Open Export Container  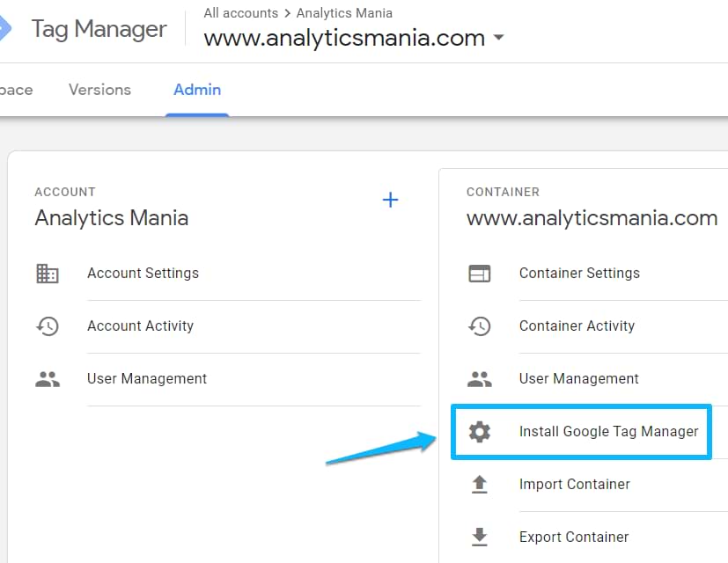coord(573,537)
